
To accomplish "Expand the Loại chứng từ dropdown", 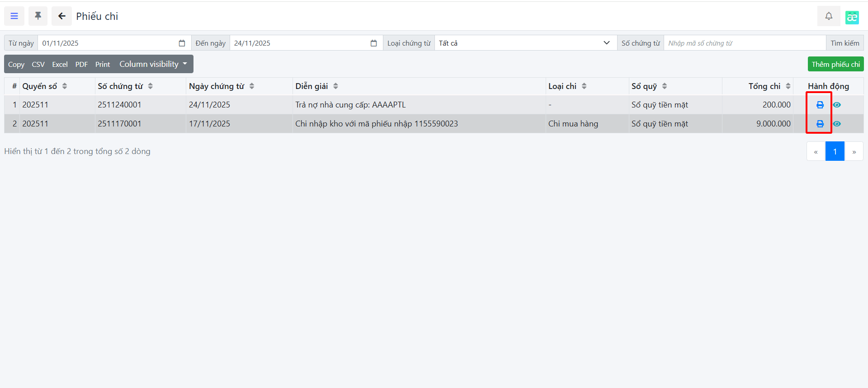I will click(525, 43).
